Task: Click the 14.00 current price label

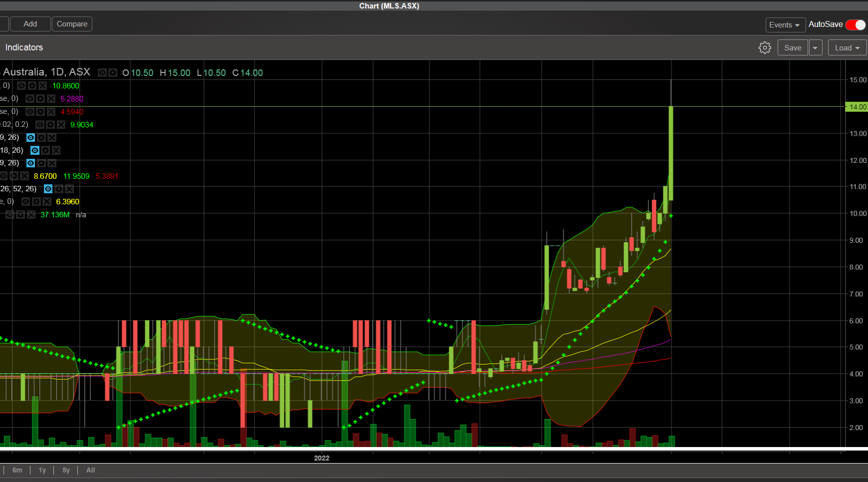Action: pos(857,107)
